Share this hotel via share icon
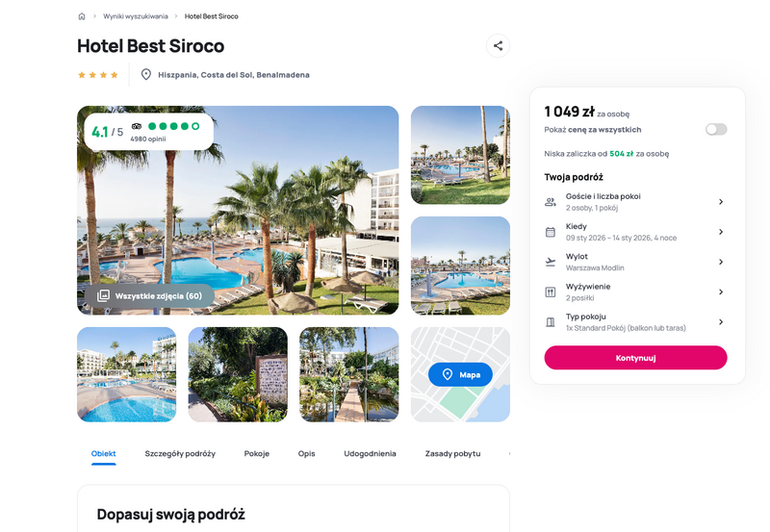770x532 pixels. pos(498,45)
